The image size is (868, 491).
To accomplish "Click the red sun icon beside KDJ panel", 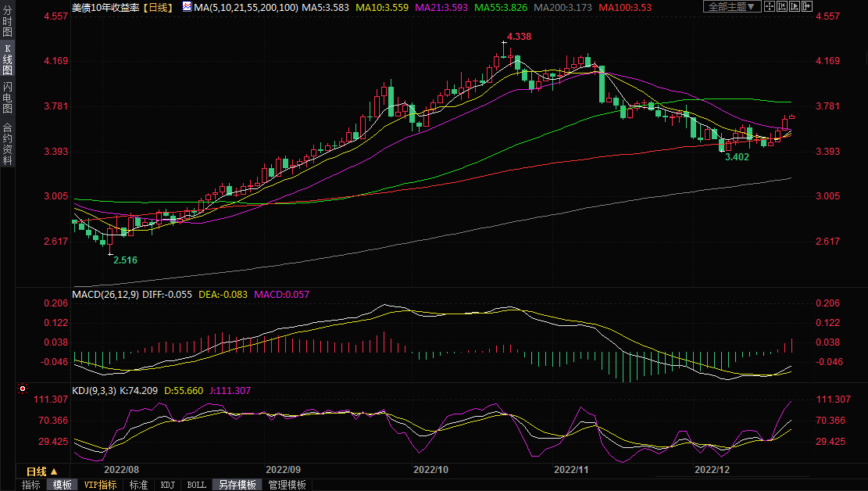I will click(x=22, y=389).
